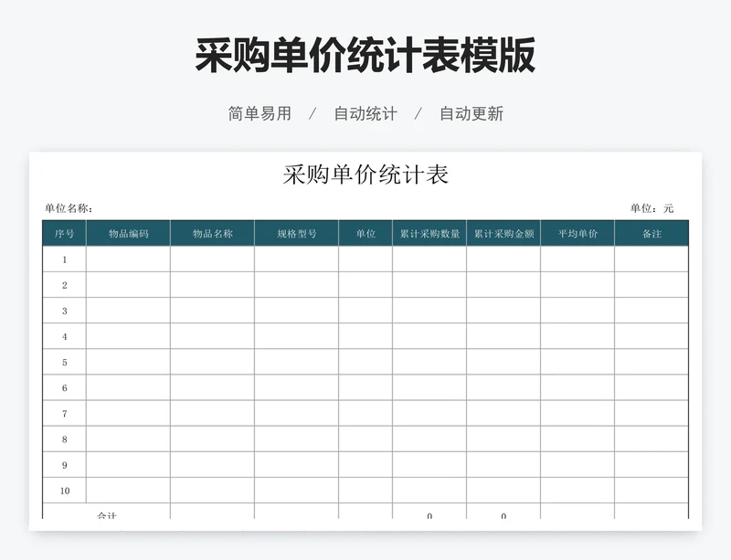Select the 序号 column header

[x=64, y=233]
